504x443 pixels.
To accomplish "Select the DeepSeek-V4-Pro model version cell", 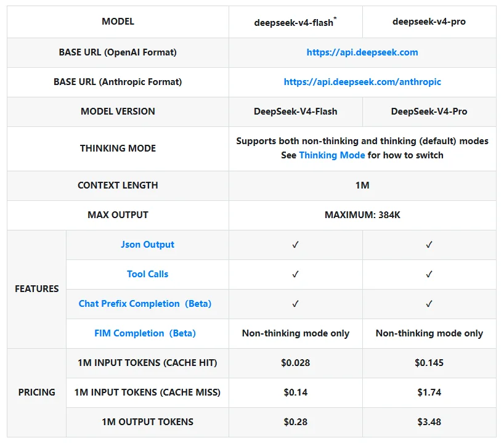I will 429,112.
